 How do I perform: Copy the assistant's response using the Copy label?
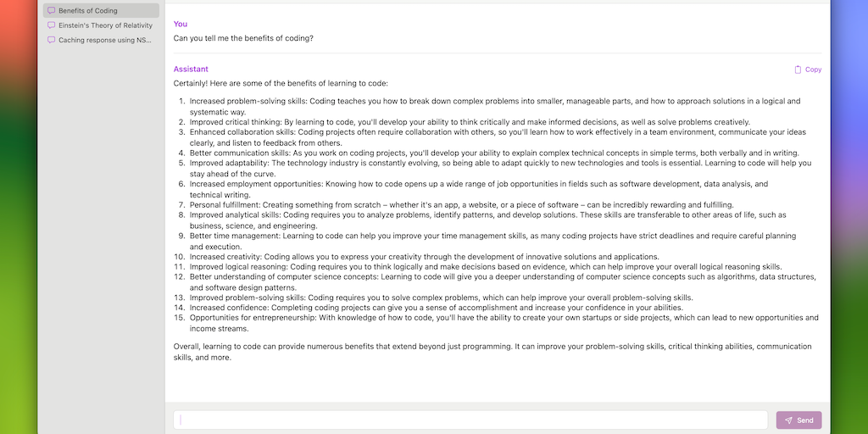click(813, 70)
